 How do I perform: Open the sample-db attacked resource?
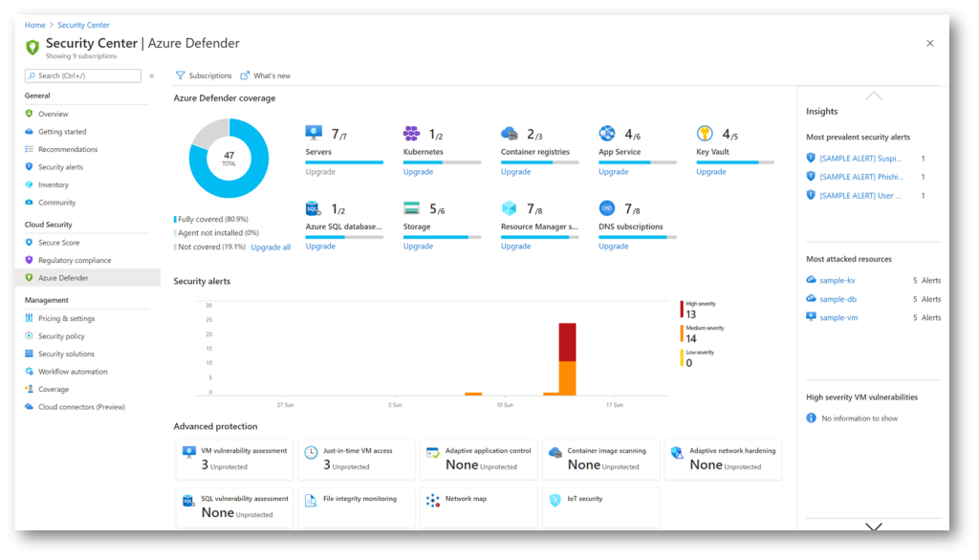tap(838, 299)
